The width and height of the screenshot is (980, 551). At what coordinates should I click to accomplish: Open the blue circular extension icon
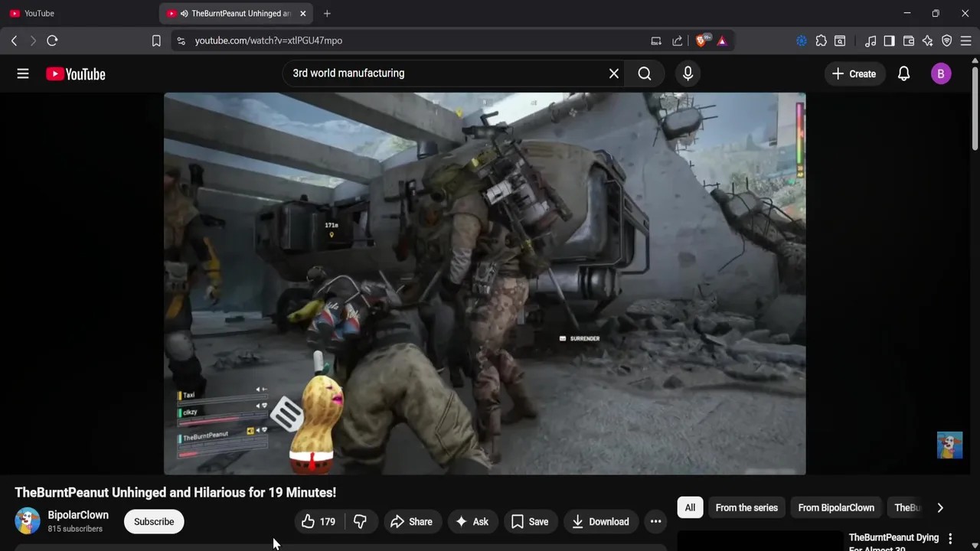click(x=802, y=41)
